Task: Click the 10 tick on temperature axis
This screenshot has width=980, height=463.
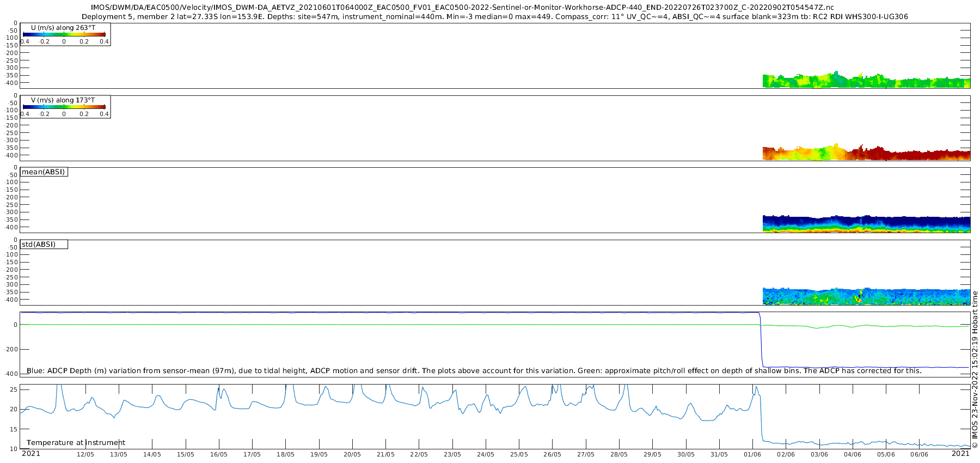Action: [15, 449]
